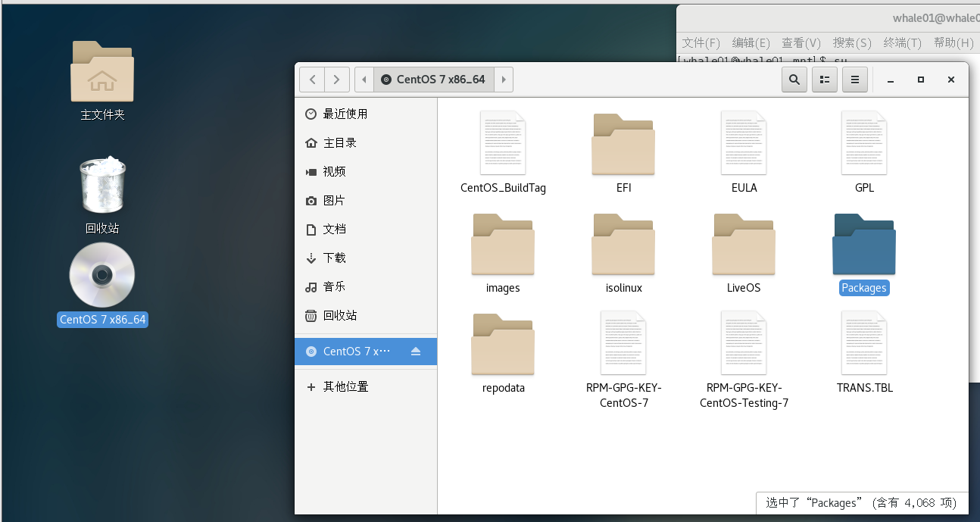Screen dimensions: 980x522
Task: Click the CentOS 7 x86_64 desktop disc icon
Action: pyautogui.click(x=102, y=275)
